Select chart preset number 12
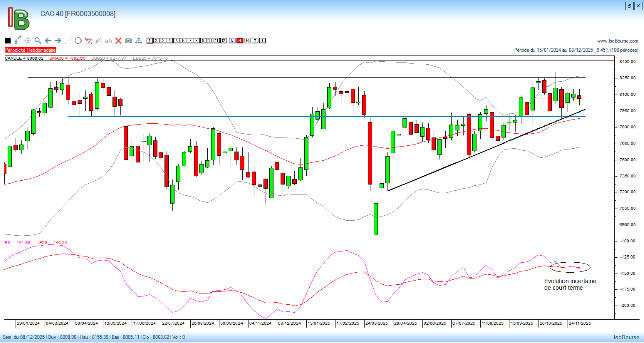Viewport: 644px width, 343px height. pyautogui.click(x=223, y=41)
